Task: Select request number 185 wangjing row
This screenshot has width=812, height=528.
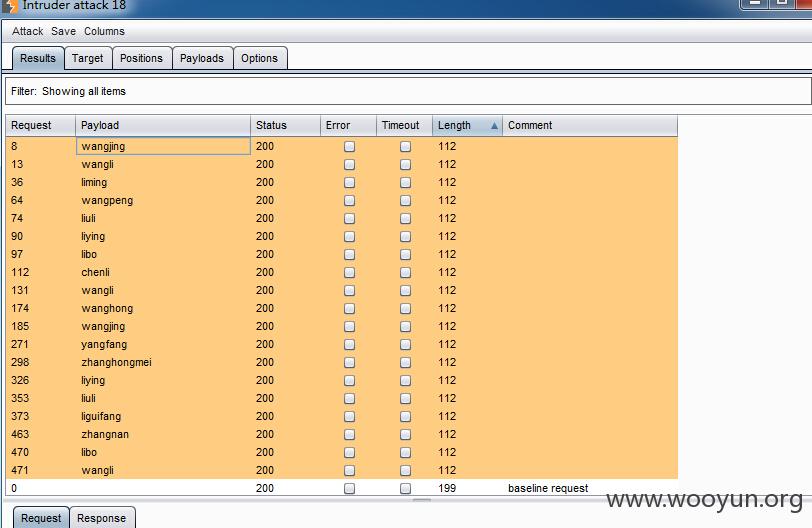Action: (x=342, y=326)
